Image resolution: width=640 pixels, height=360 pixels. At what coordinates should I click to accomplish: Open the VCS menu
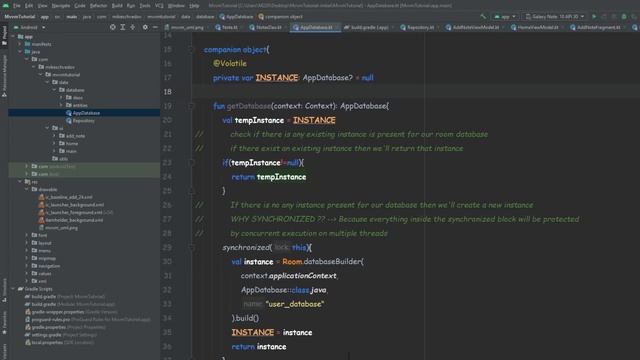pyautogui.click(x=159, y=6)
